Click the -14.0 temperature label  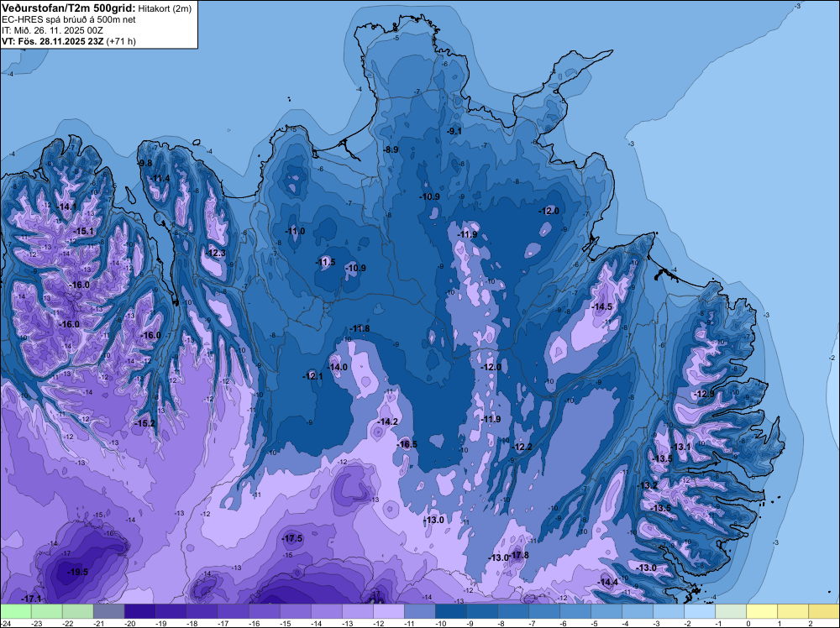tap(338, 367)
